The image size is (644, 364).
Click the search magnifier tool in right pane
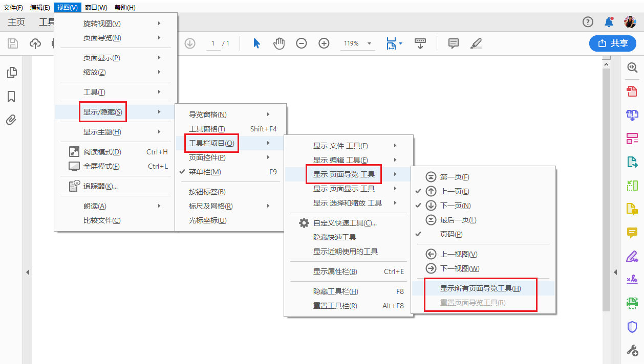click(x=632, y=67)
